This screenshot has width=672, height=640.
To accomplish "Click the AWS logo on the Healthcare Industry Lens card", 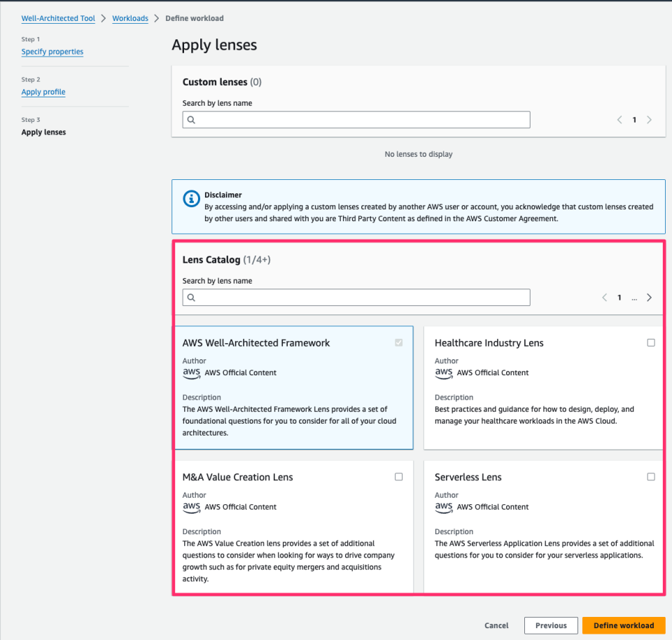I will pos(443,373).
